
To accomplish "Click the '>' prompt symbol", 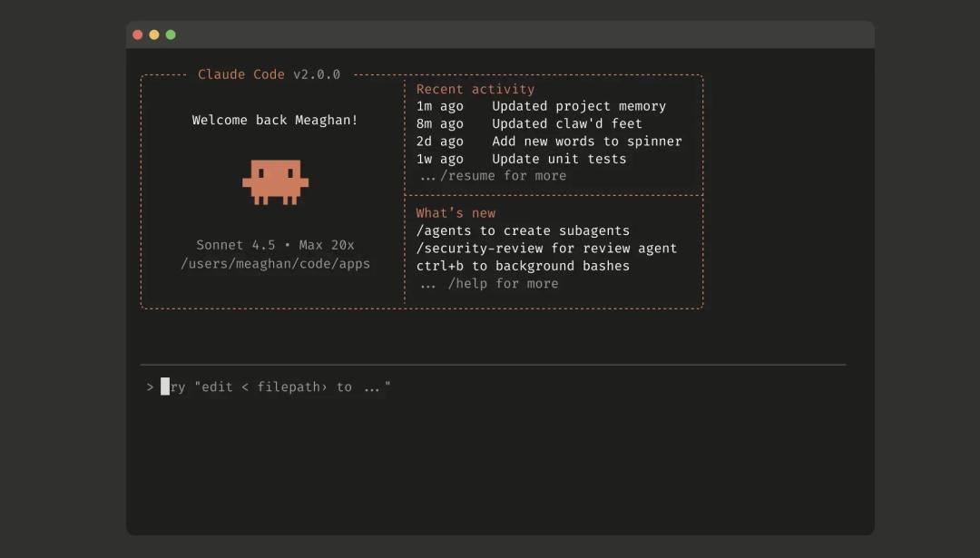I will point(150,387).
